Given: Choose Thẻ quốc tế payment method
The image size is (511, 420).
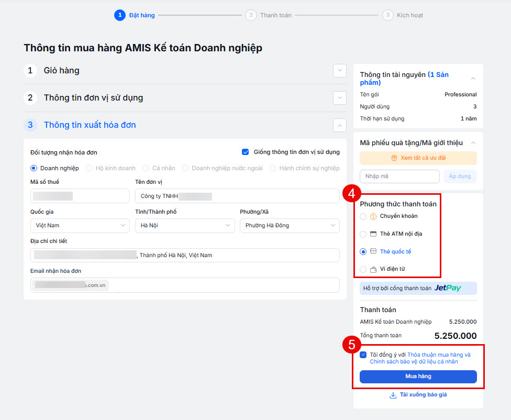Looking at the screenshot, I should pyautogui.click(x=363, y=252).
